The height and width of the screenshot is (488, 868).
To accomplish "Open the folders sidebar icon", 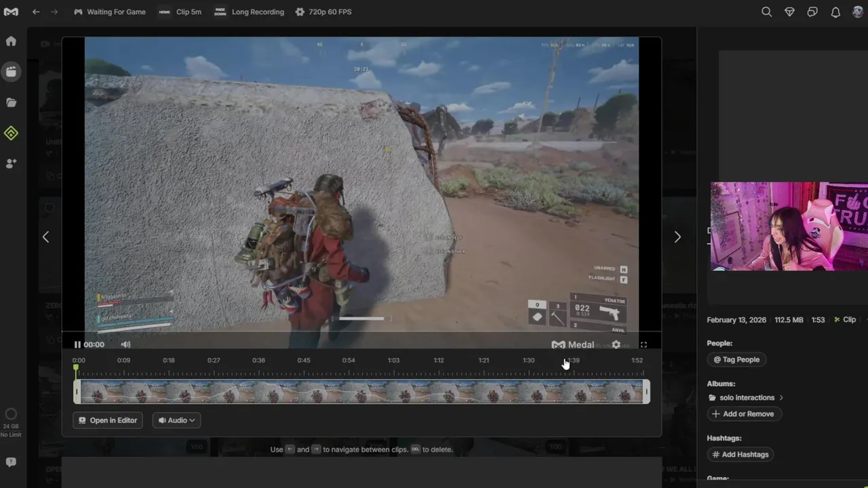I will coord(11,102).
